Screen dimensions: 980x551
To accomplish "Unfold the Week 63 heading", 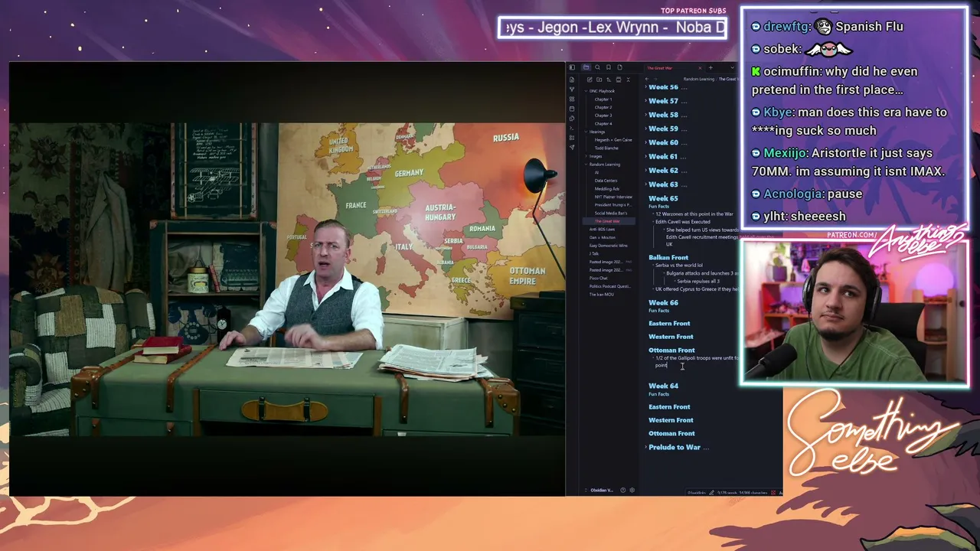I will click(x=646, y=184).
